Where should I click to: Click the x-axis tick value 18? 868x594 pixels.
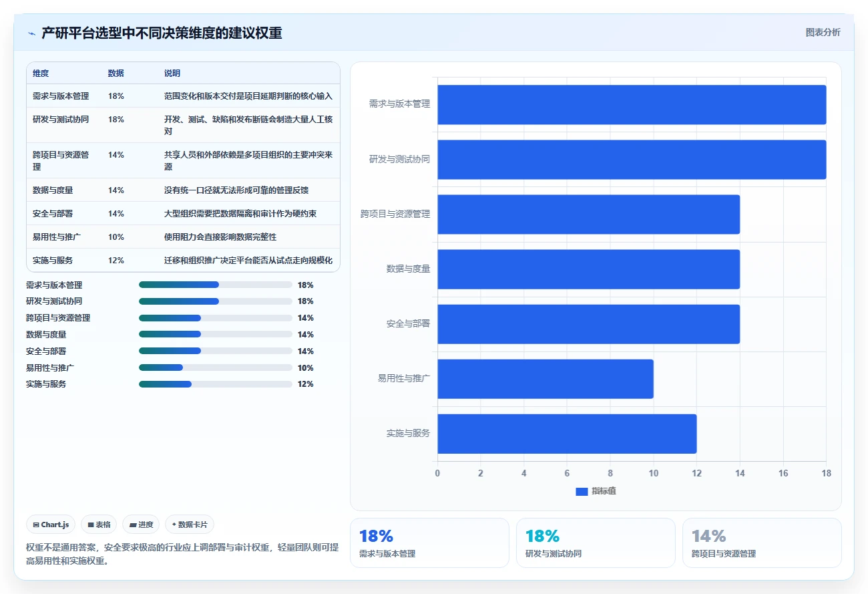click(827, 473)
